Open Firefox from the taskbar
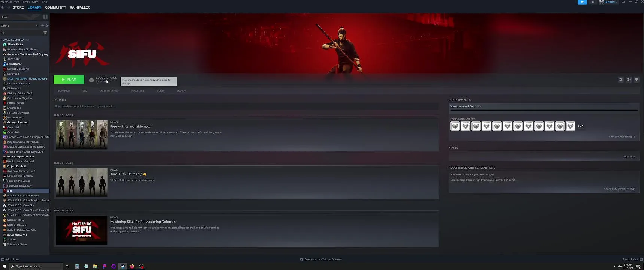 pyautogui.click(x=132, y=266)
